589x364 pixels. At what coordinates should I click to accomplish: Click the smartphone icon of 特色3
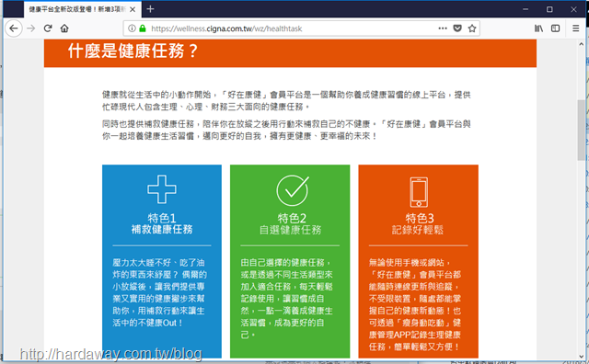point(419,192)
